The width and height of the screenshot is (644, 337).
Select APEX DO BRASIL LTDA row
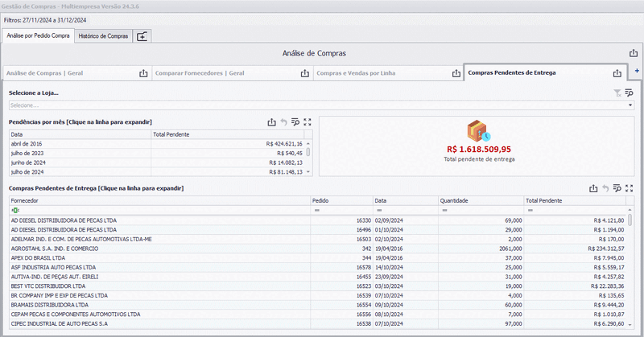(x=317, y=258)
